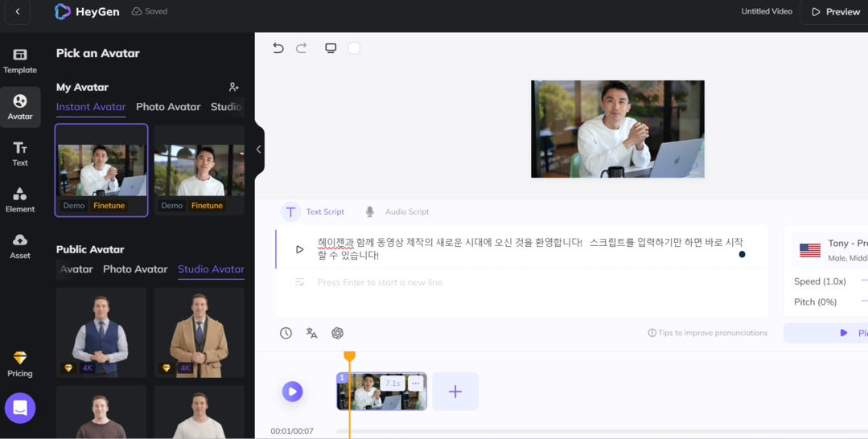Click the Pick an Avatar heading
This screenshot has height=439, width=868.
(98, 53)
